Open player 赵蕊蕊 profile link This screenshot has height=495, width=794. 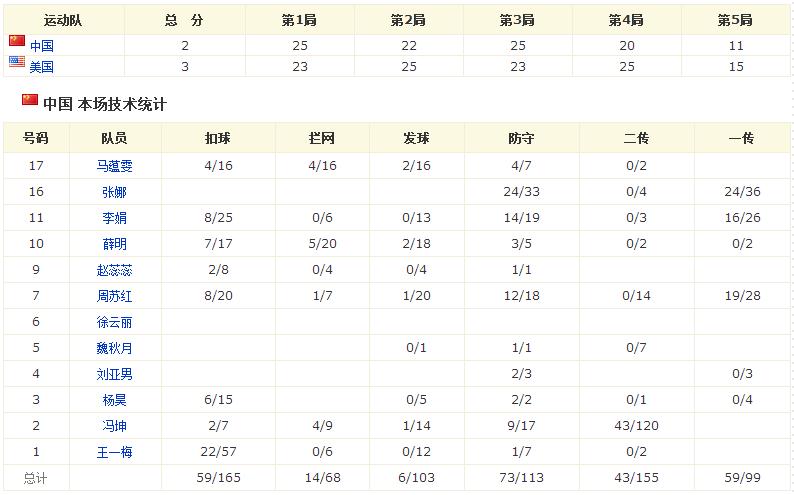click(x=114, y=270)
